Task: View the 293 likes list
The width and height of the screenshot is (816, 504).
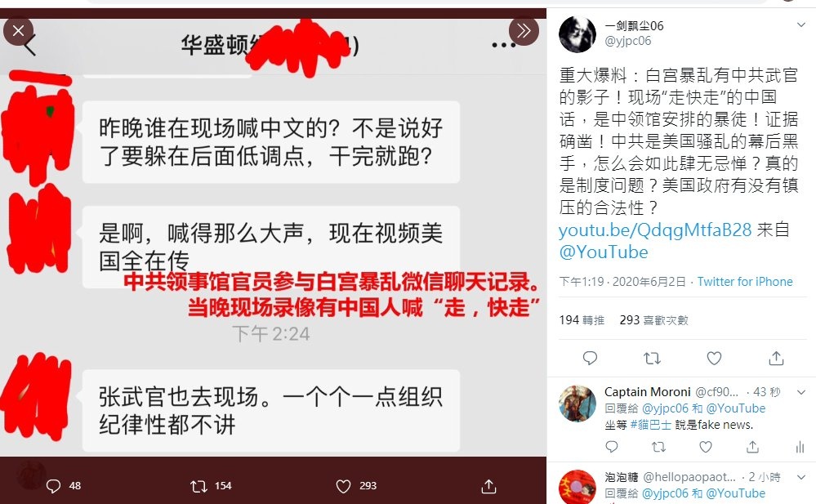Action: pyautogui.click(x=653, y=320)
